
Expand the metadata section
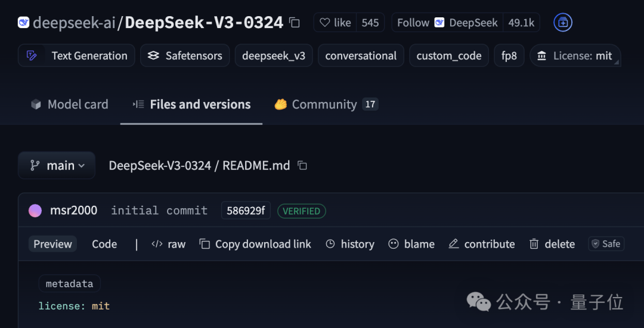[x=70, y=283]
